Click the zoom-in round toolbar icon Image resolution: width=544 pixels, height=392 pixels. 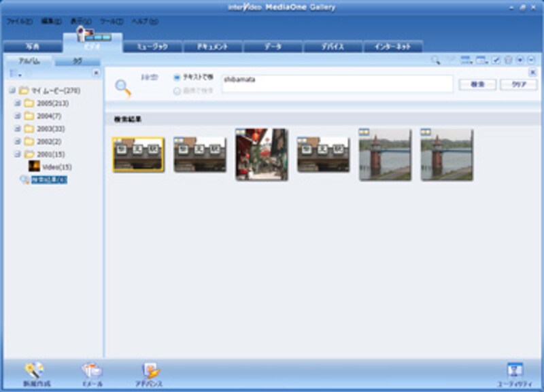[520, 60]
